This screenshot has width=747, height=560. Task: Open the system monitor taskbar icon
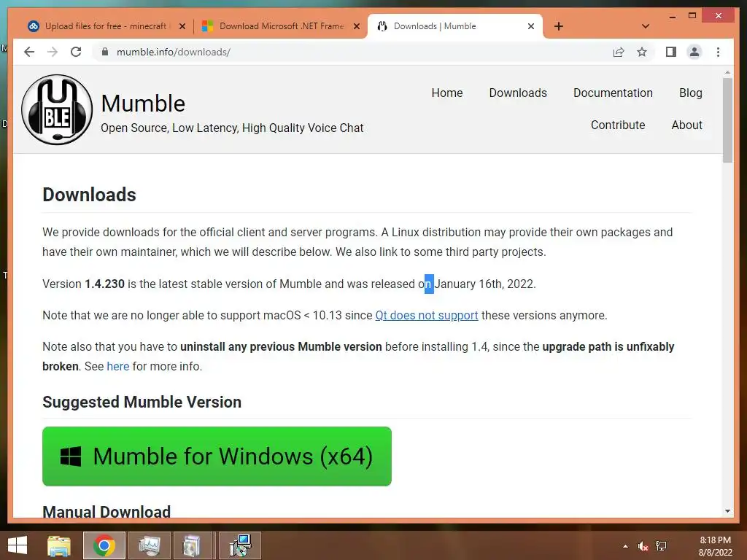150,545
